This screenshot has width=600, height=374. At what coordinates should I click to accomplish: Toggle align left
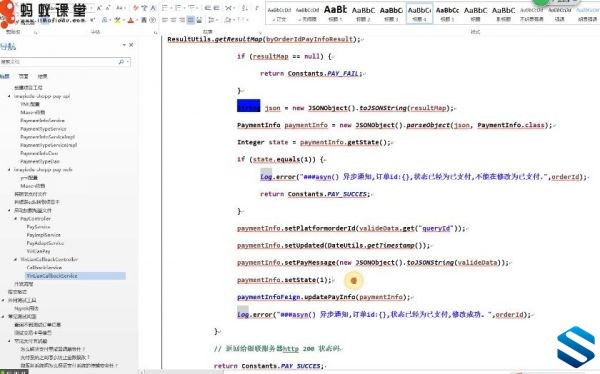[x=165, y=20]
